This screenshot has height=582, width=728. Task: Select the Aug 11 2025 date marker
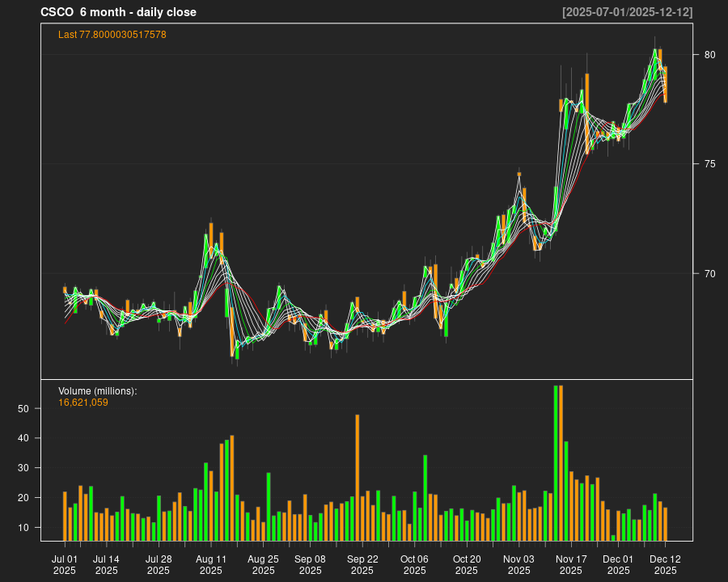click(211, 564)
